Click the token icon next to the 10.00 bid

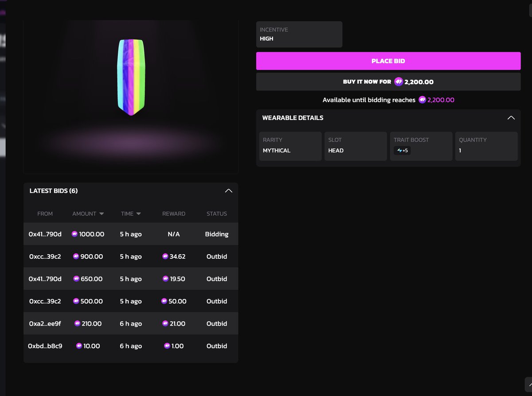(78, 346)
